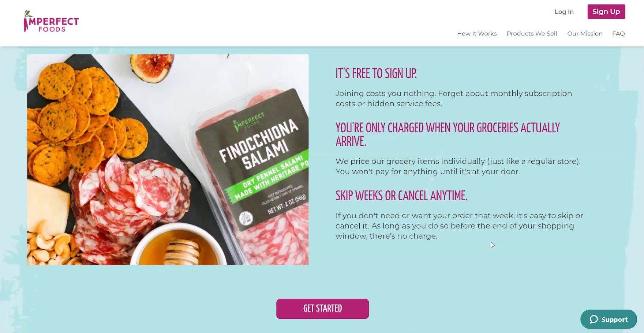Screen dimensions: 644x333
Task: Click the Finocchiona Salami product photo
Action: [x=168, y=159]
